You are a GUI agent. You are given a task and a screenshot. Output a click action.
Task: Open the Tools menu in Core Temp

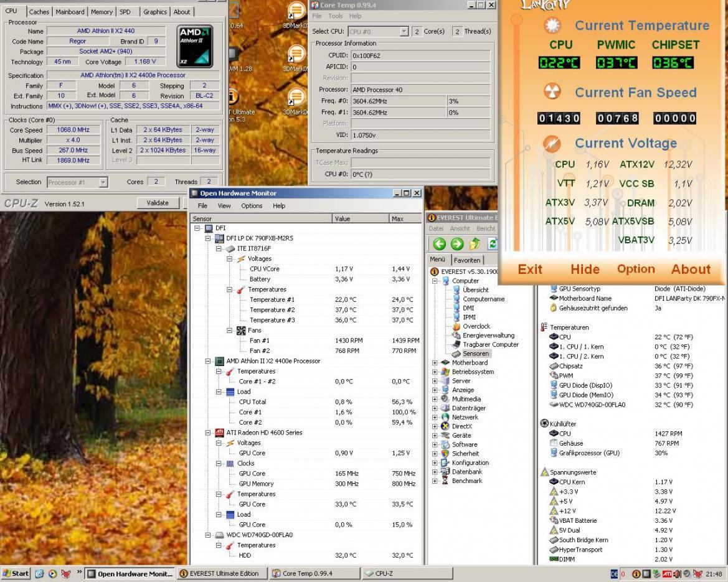(335, 16)
